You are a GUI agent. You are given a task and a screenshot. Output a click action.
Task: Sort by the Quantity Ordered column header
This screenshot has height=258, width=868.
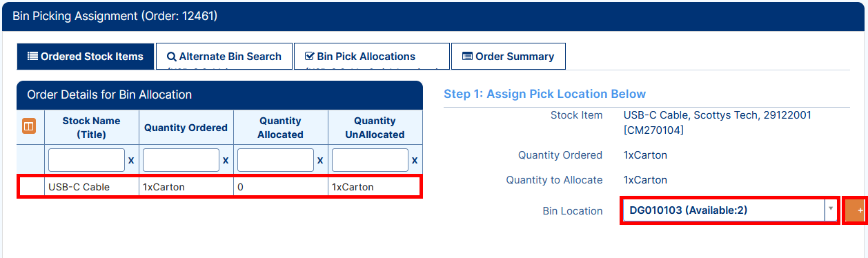click(186, 128)
